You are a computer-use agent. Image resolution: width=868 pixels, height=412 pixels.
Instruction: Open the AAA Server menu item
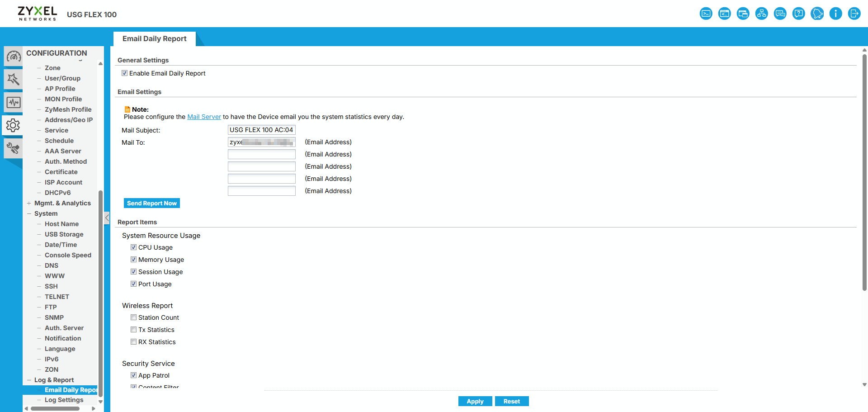tap(63, 151)
